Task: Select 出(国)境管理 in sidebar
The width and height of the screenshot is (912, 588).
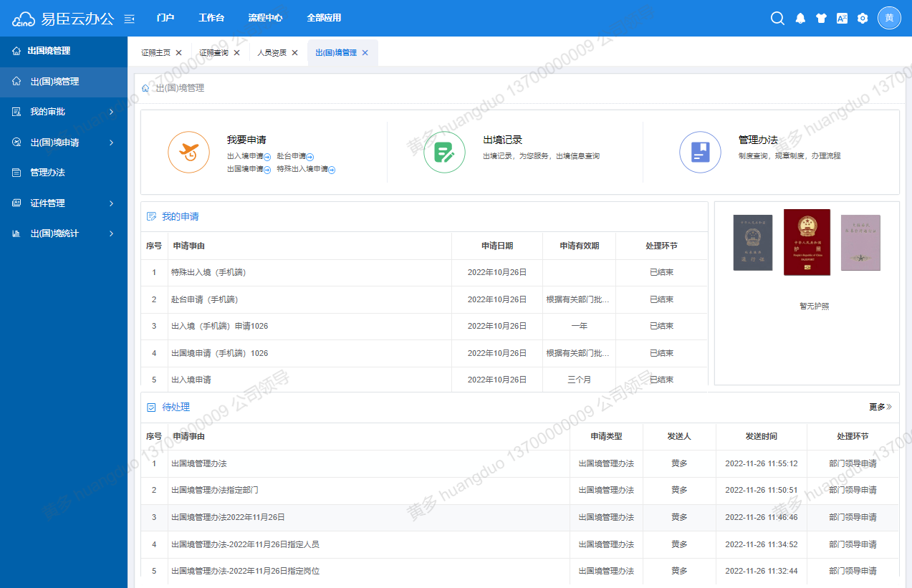Action: coord(64,82)
